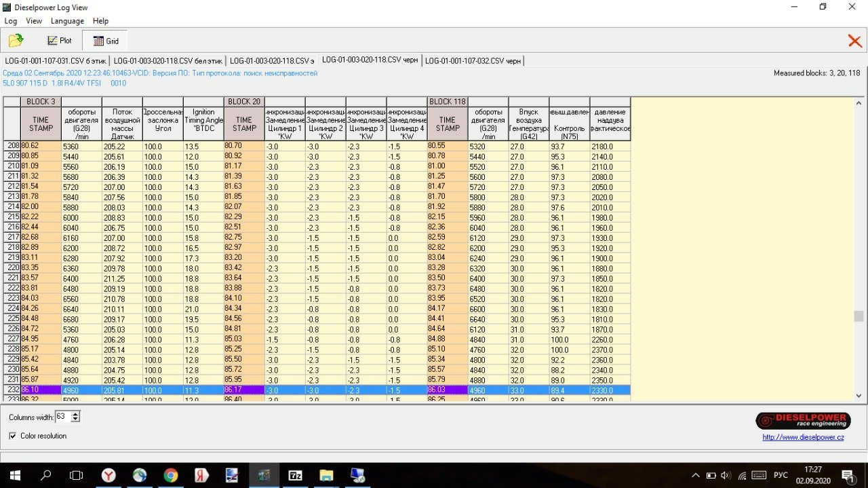
Task: Close the current log with the red X
Action: (x=854, y=41)
